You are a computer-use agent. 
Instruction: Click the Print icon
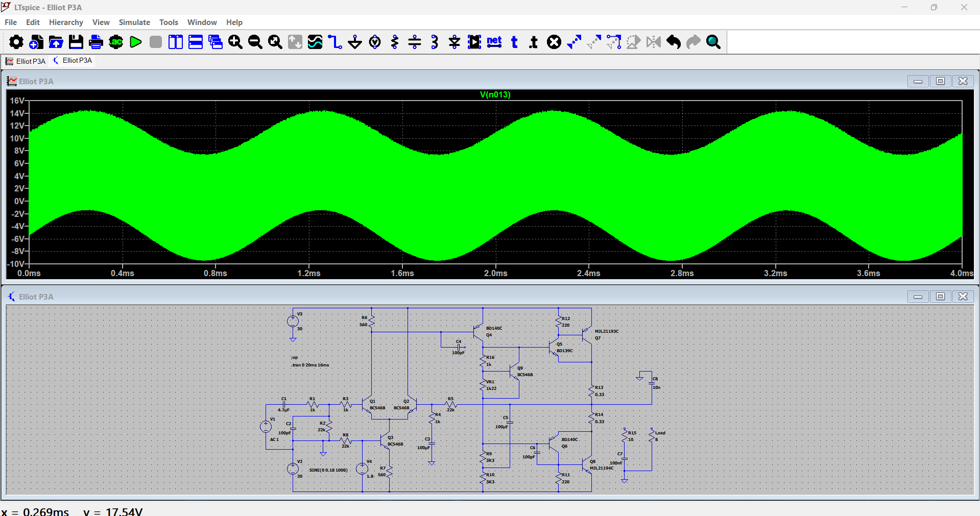96,42
